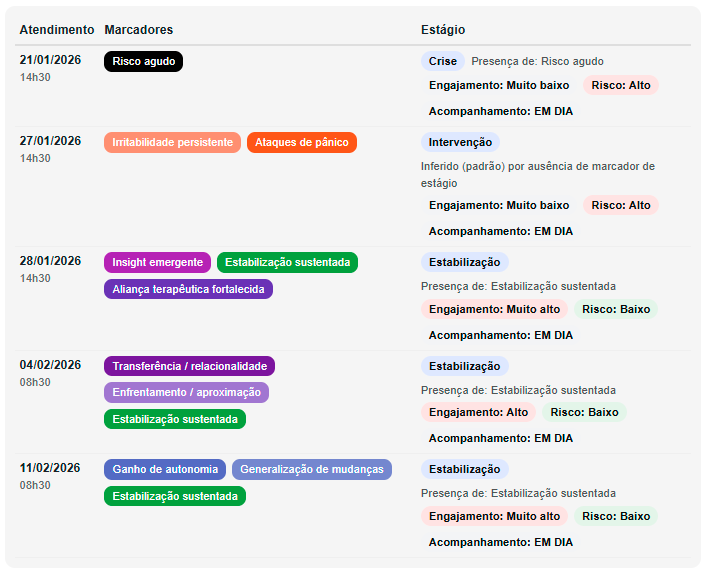Screen dimensions: 706x573
Task: Open the "Insight emergente" marker
Action: [157, 263]
